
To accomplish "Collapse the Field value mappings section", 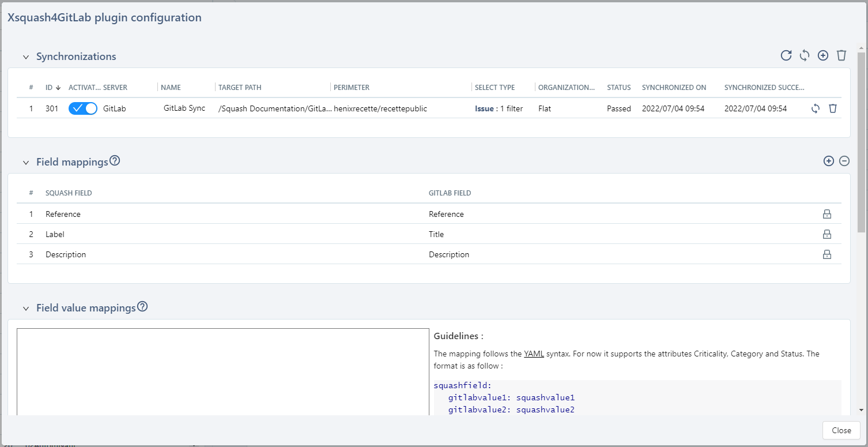I will click(25, 307).
